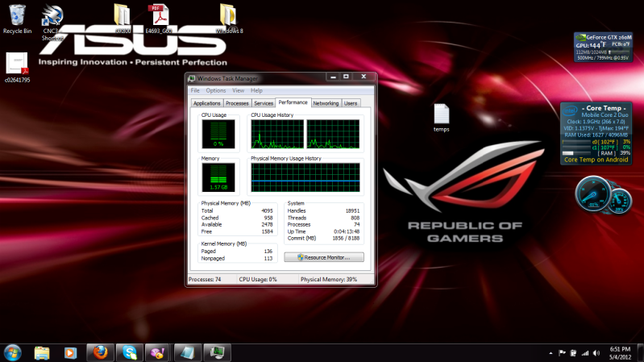Viewport: 644px width, 362px height.
Task: Click the Free memory value 1584
Action: [268, 231]
